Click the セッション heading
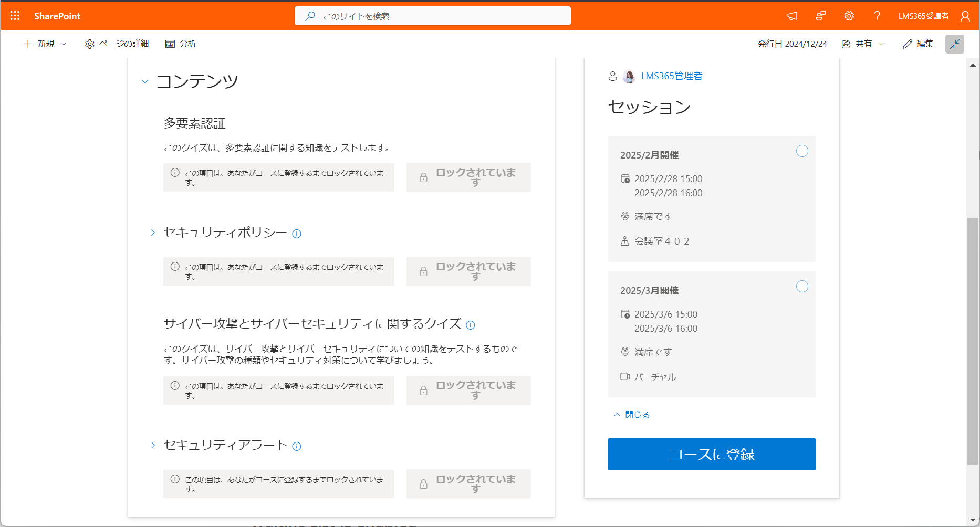This screenshot has width=980, height=527. (650, 107)
